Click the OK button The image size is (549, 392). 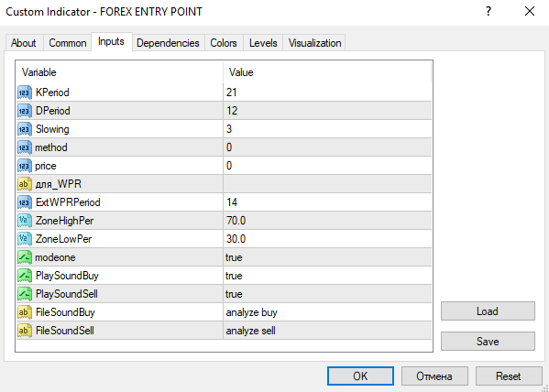(x=360, y=376)
